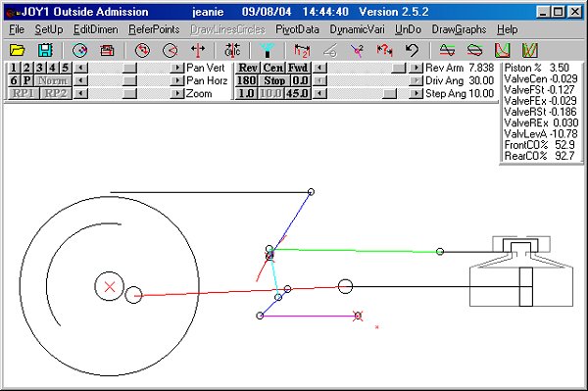Open the PivotData menu
The image size is (588, 391).
click(x=297, y=29)
